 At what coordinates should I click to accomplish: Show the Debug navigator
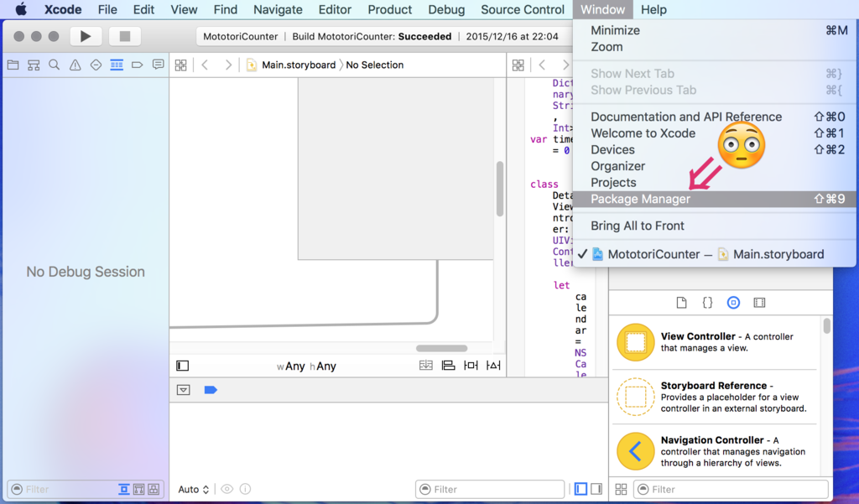tap(117, 65)
